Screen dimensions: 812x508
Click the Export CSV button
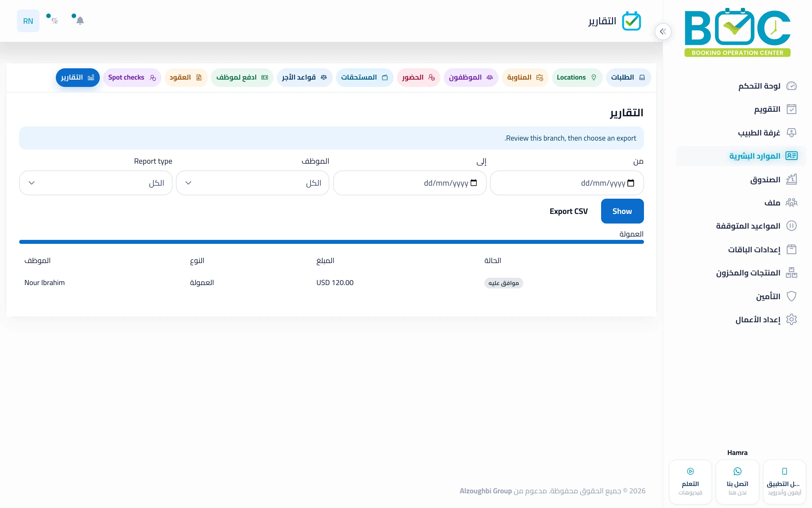[568, 211]
